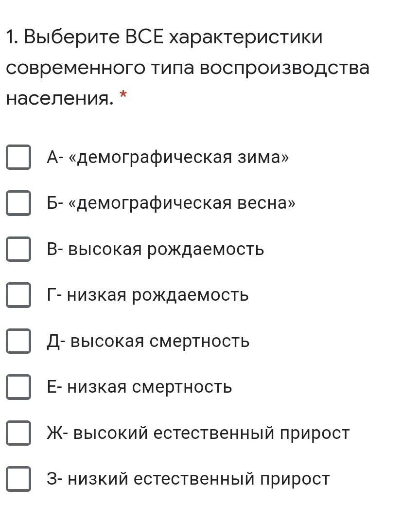The width and height of the screenshot is (420, 507).
Task: Click the red required asterisk
Action: click(x=123, y=95)
